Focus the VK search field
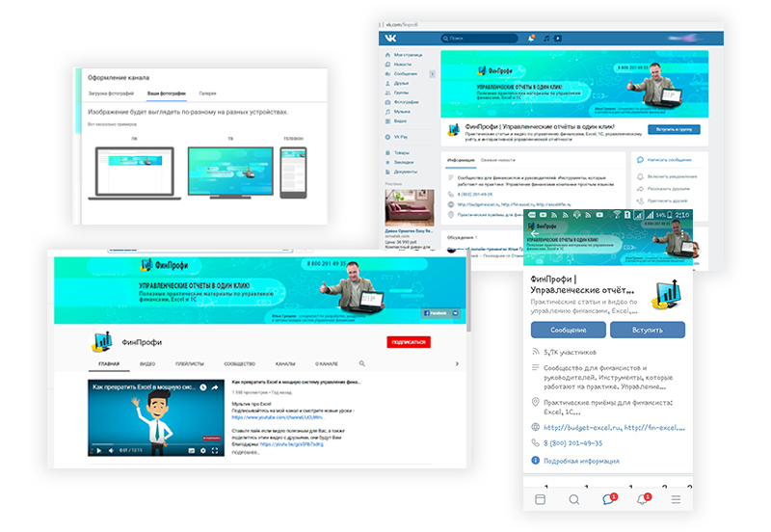Viewport: 771px width, 532px height. (479, 38)
